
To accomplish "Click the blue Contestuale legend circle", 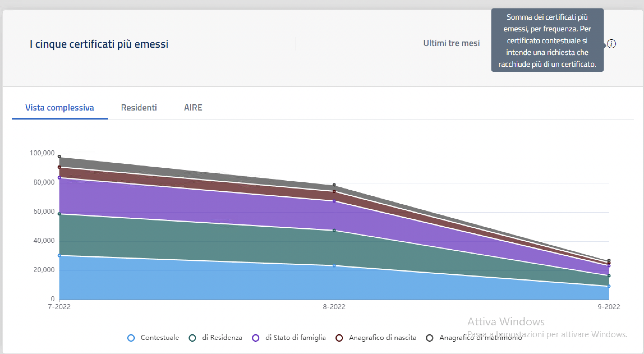I will (x=131, y=338).
